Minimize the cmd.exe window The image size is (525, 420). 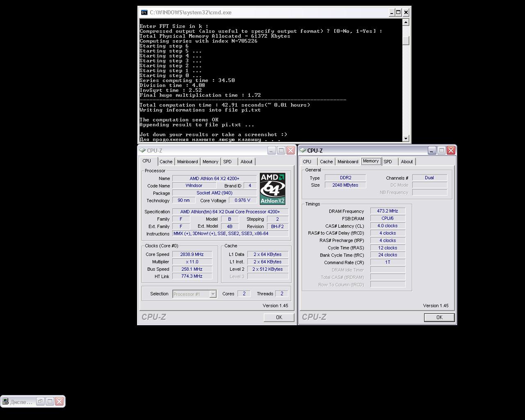(391, 12)
